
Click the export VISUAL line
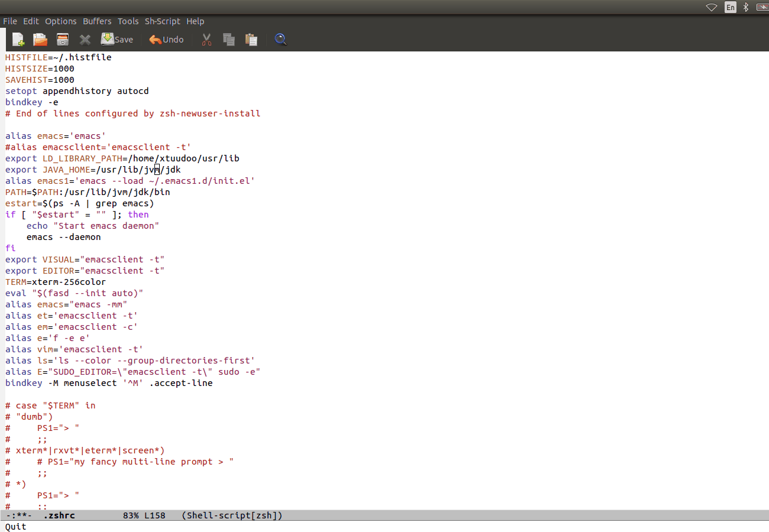click(85, 259)
